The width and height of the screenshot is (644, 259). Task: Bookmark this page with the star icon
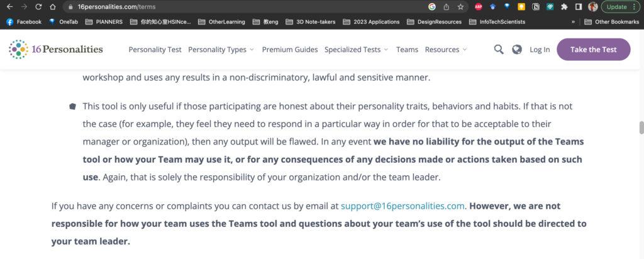pos(461,7)
